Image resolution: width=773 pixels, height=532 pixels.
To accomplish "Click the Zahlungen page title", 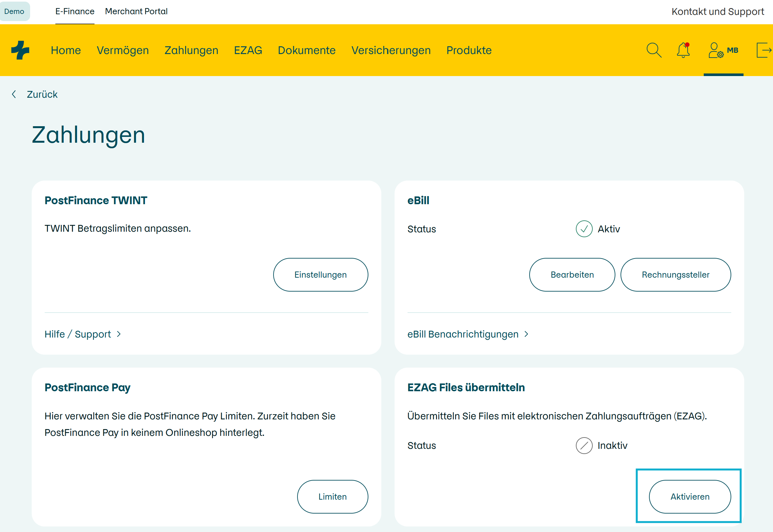I will tap(88, 135).
